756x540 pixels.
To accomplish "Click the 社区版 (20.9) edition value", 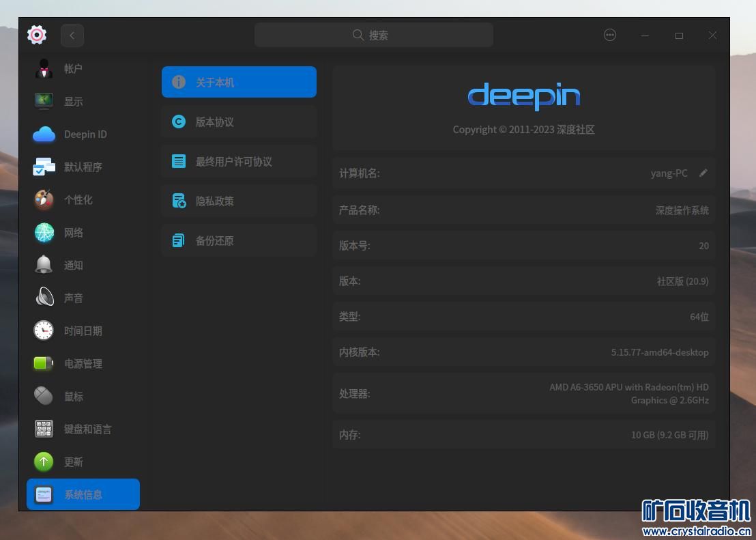I will pos(682,281).
